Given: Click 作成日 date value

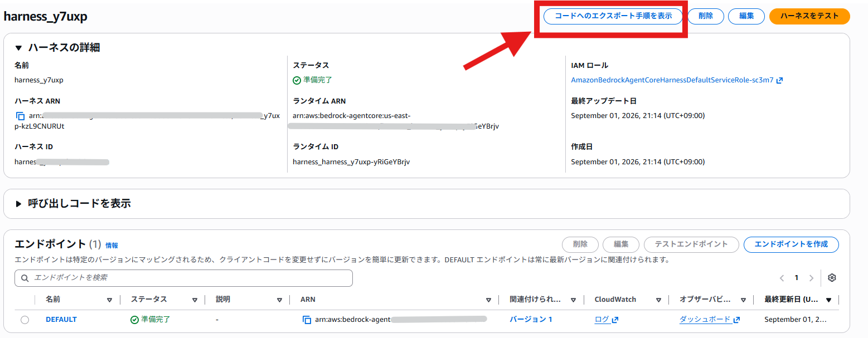Looking at the screenshot, I should coord(638,162).
